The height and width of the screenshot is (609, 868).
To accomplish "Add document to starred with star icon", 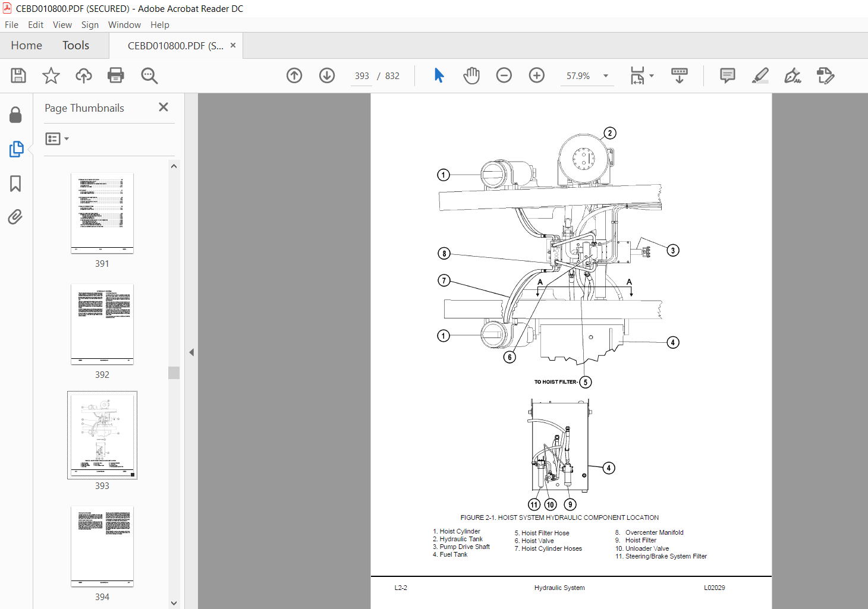I will (x=51, y=75).
